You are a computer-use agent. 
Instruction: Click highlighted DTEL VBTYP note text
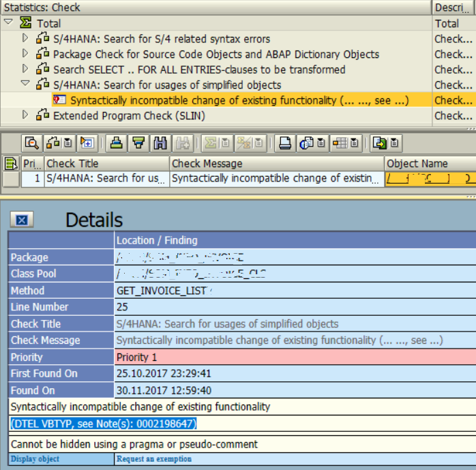(x=104, y=424)
